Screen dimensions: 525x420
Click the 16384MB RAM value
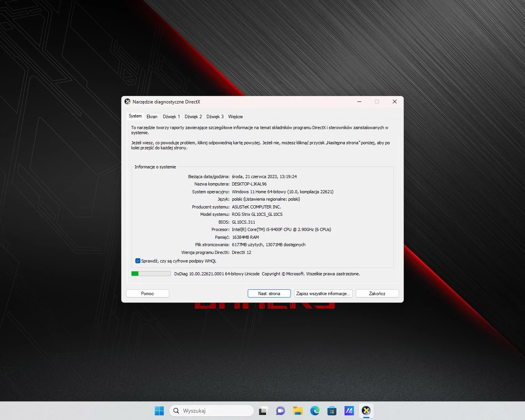[245, 237]
